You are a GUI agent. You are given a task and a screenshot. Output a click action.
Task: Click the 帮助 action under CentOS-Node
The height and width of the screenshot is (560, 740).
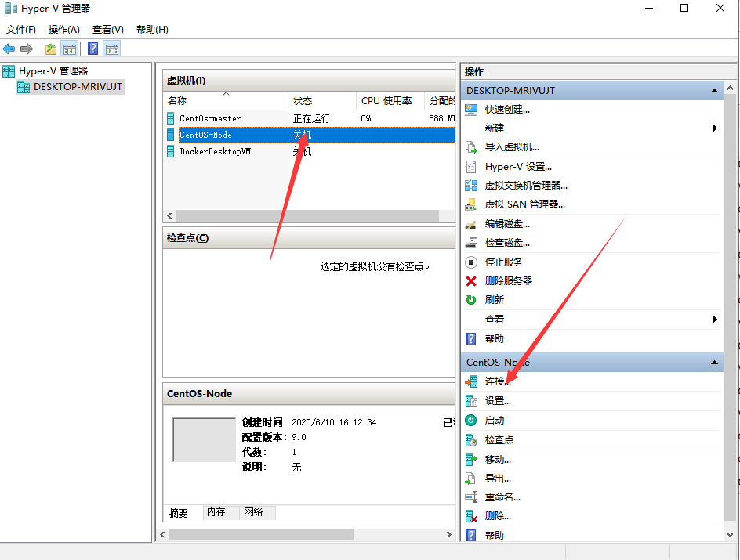[x=494, y=536]
